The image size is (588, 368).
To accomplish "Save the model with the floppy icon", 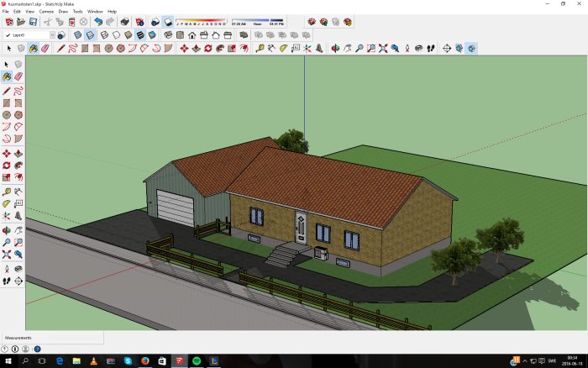I will [x=33, y=22].
